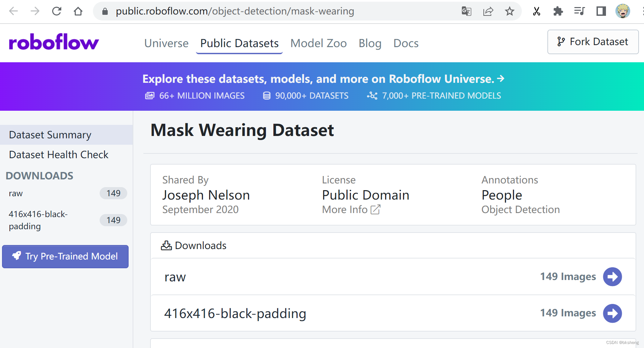The height and width of the screenshot is (348, 644).
Task: Click Try Pre-Trained Model button
Action: coord(65,256)
